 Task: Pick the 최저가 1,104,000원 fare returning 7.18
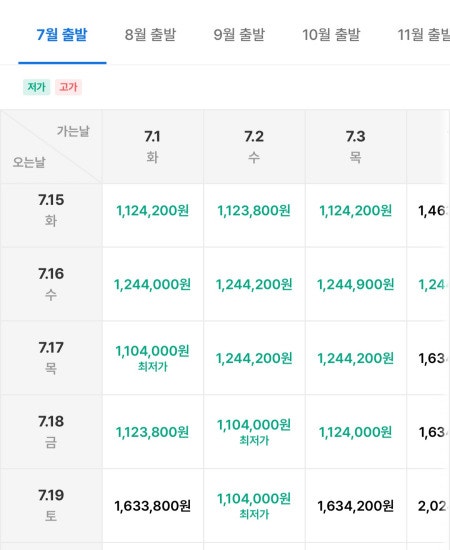coord(254,432)
